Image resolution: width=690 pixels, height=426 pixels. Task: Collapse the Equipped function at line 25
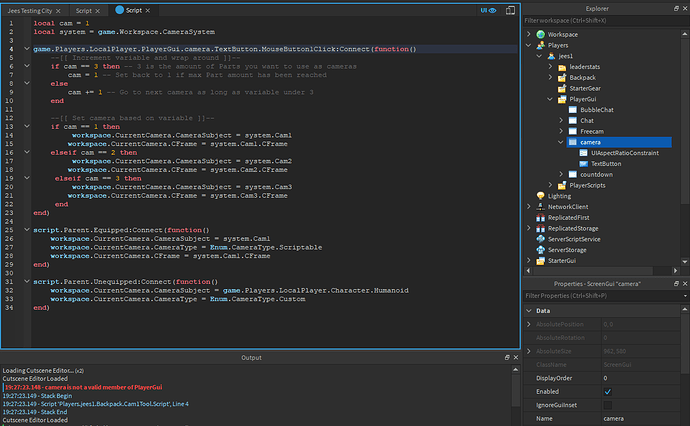[26, 230]
